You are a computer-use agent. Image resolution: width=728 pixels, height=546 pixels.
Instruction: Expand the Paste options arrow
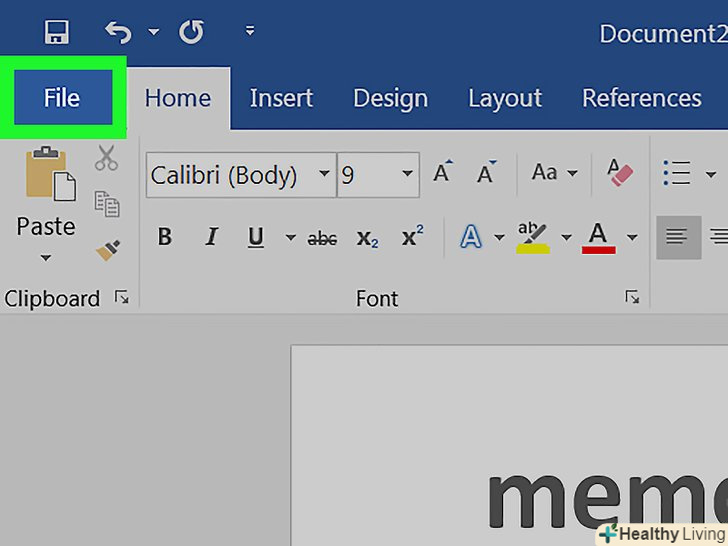(46, 257)
